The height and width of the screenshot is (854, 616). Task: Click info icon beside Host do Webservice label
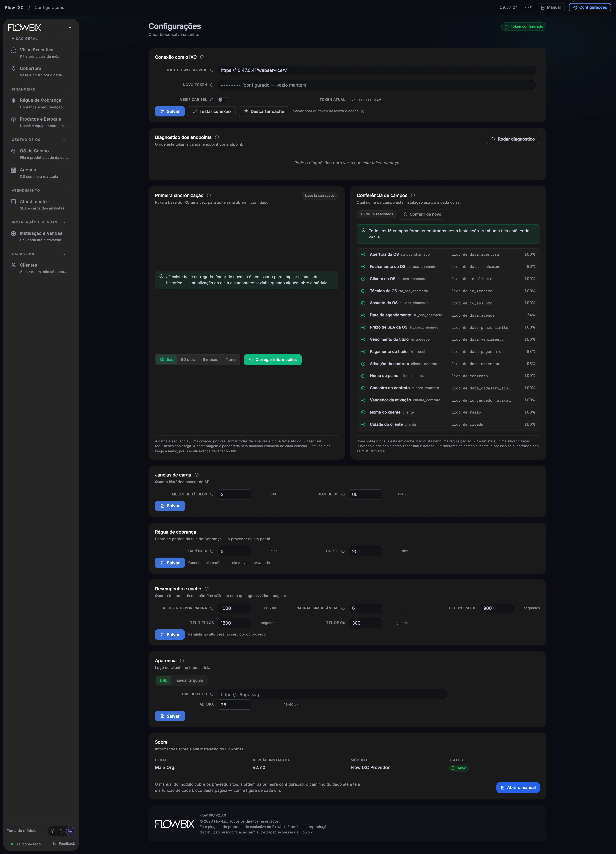[x=212, y=70]
